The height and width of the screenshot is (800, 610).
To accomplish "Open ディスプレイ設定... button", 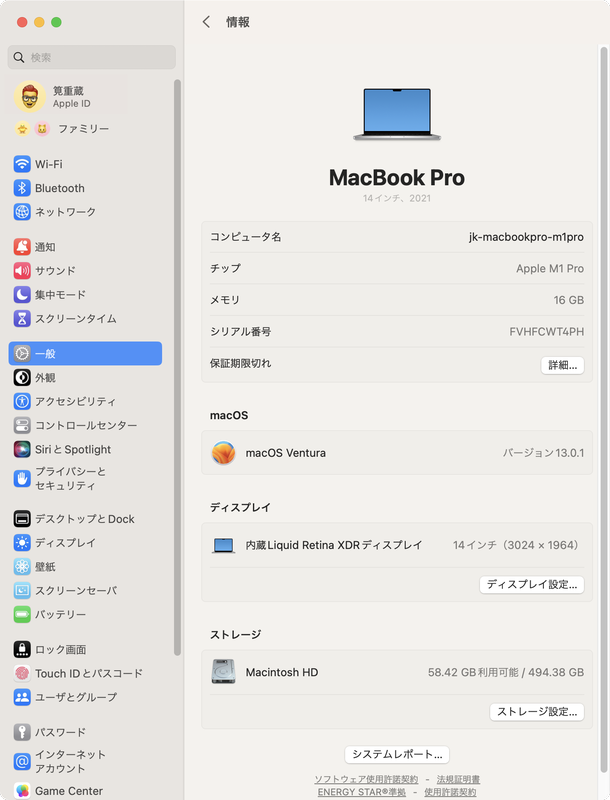I will [531, 585].
